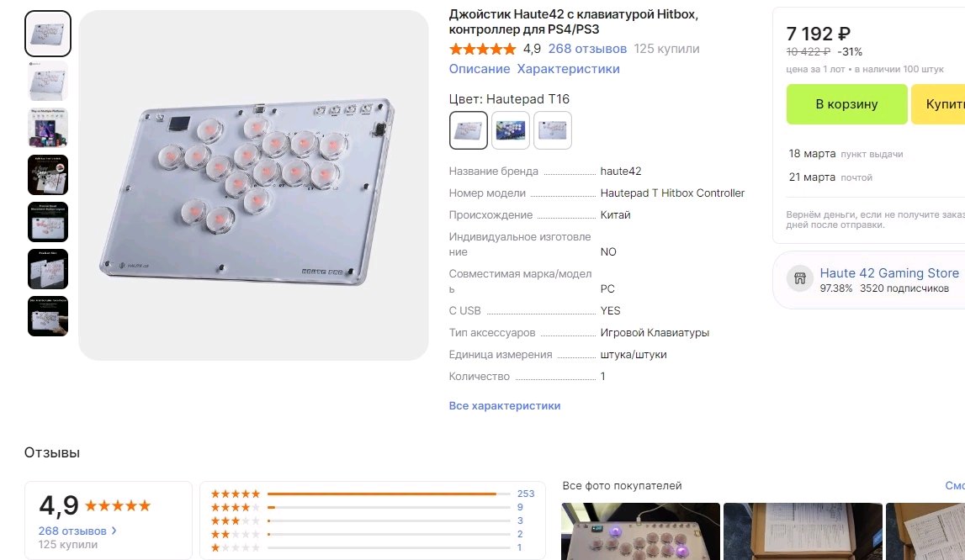Select the first product thumbnail in gallery

[x=48, y=34]
